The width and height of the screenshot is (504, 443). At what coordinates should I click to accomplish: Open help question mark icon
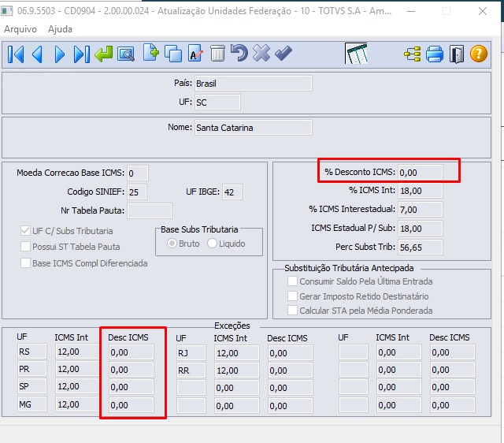click(x=479, y=54)
